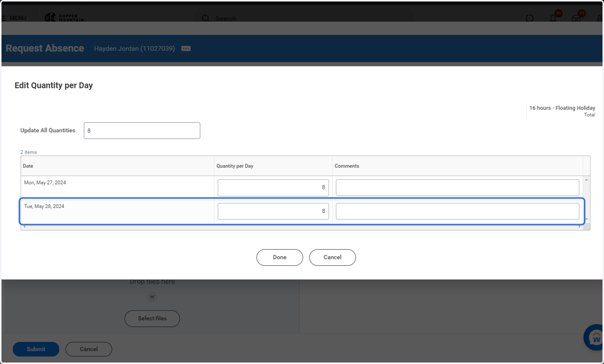Screen dimensions: 604x364
Task: Click the horizontal scroll right arrow
Action: pyautogui.click(x=580, y=227)
